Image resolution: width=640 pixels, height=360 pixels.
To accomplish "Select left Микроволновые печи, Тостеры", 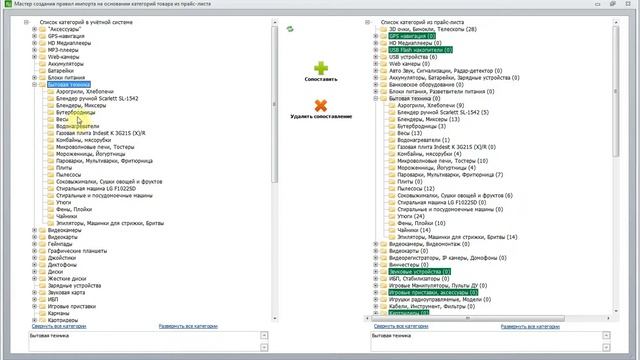I will (95, 147).
